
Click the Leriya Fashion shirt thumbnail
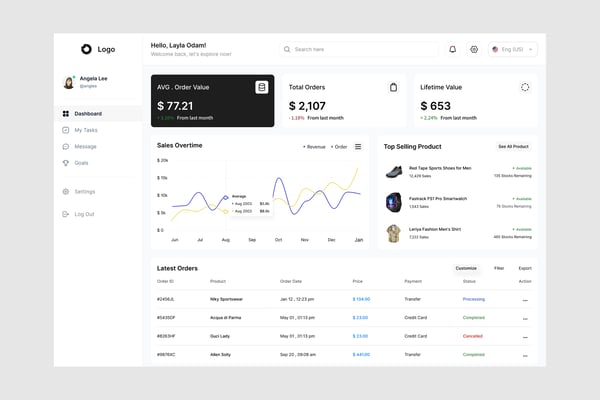click(x=394, y=233)
